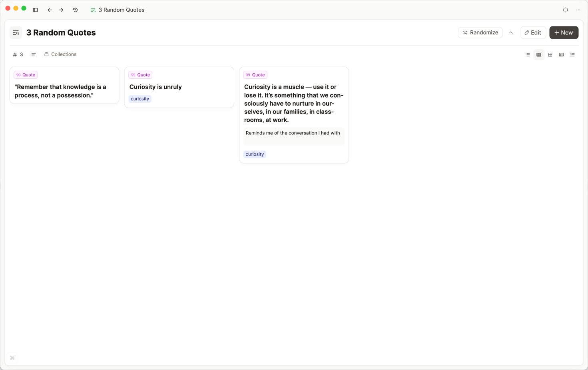
Task: Open the three-dot more options menu
Action: [578, 10]
